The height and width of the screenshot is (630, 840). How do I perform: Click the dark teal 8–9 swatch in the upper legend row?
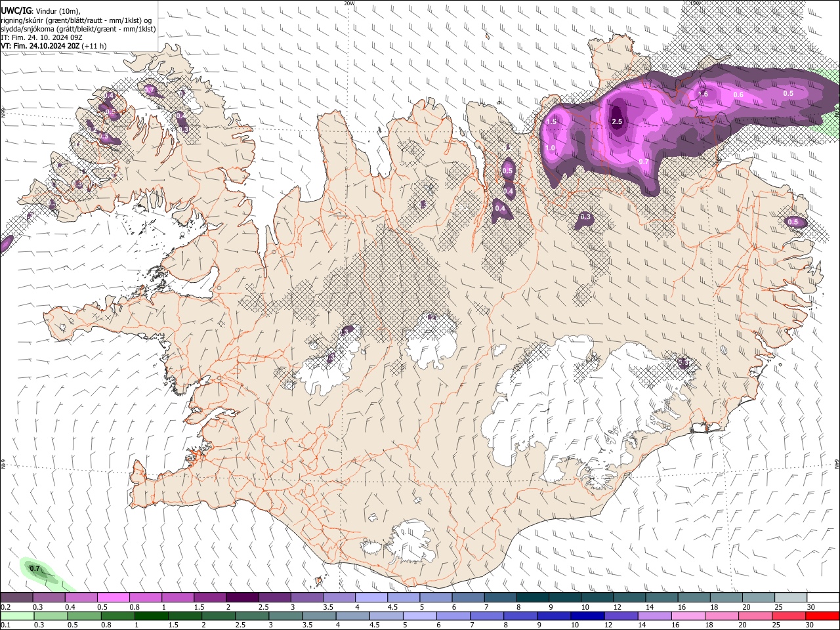533,597
